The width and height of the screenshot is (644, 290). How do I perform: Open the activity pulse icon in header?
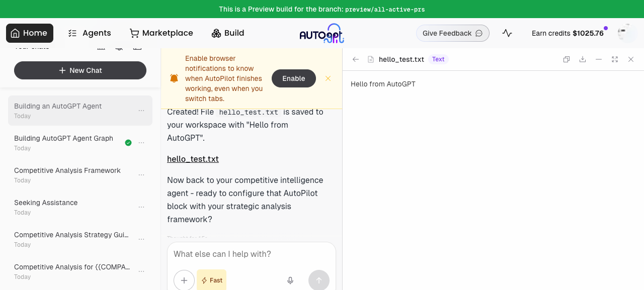click(x=507, y=33)
